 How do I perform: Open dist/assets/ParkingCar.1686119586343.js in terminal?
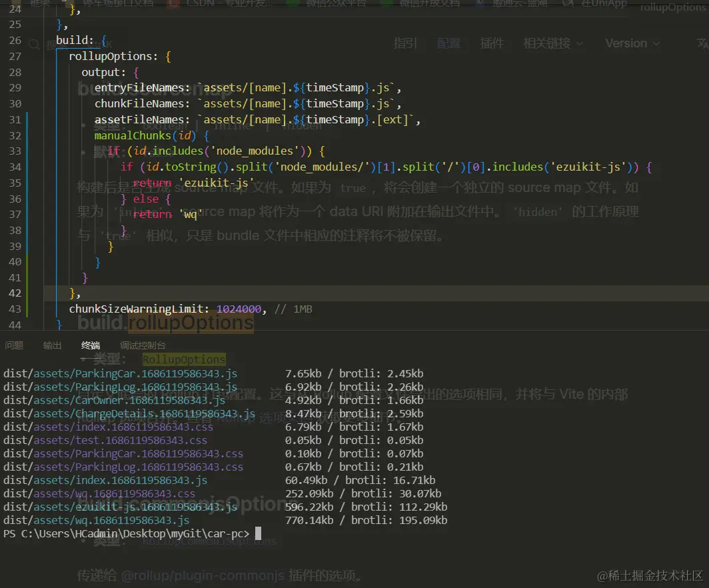120,373
